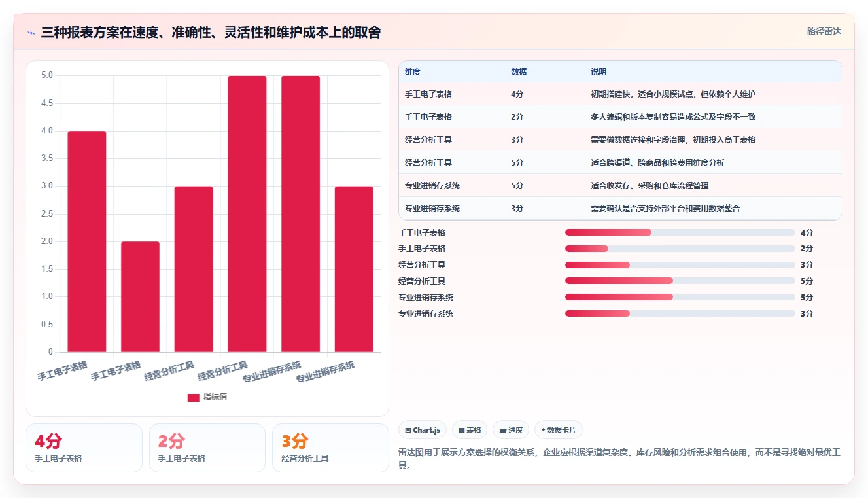
Task: Click the description 需要做数据连接和字段治理
Action: (x=635, y=140)
